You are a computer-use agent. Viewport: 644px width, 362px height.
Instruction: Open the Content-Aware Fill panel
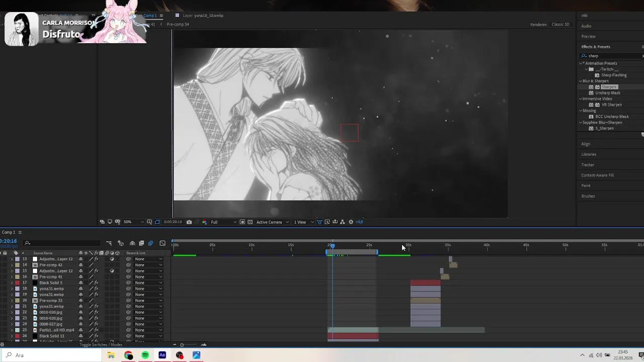597,175
